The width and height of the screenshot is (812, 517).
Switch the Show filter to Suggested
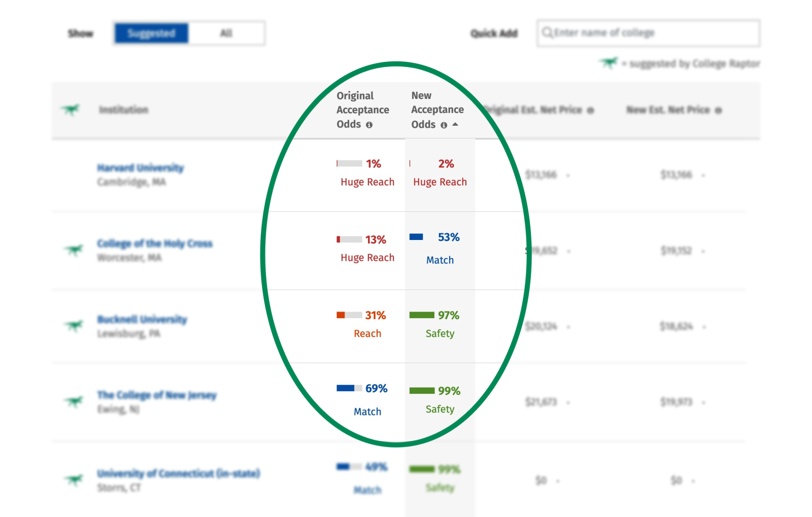[151, 33]
